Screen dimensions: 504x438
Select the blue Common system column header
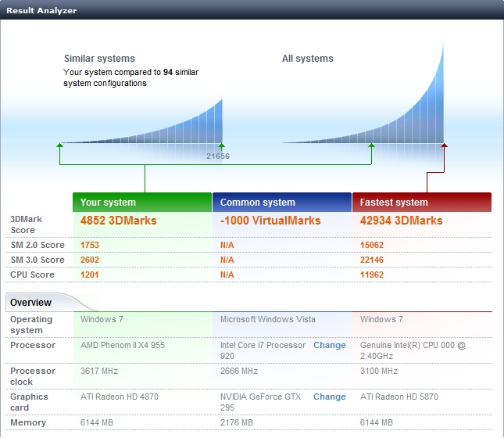coord(281,203)
